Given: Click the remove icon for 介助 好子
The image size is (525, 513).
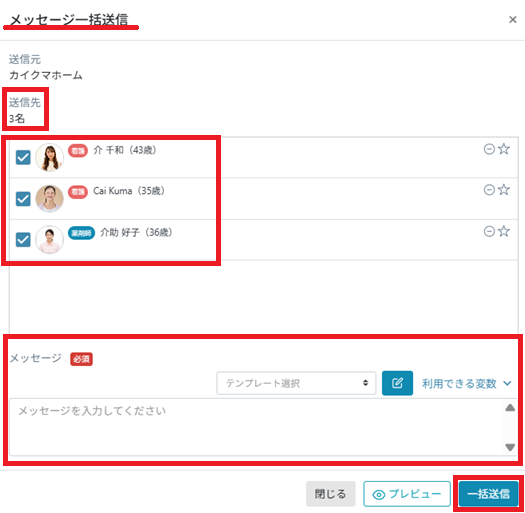Looking at the screenshot, I should click(489, 231).
